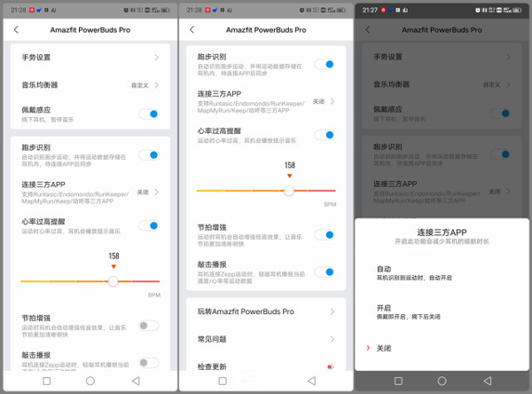Tap triangle back nav button on left phone

tap(136, 381)
